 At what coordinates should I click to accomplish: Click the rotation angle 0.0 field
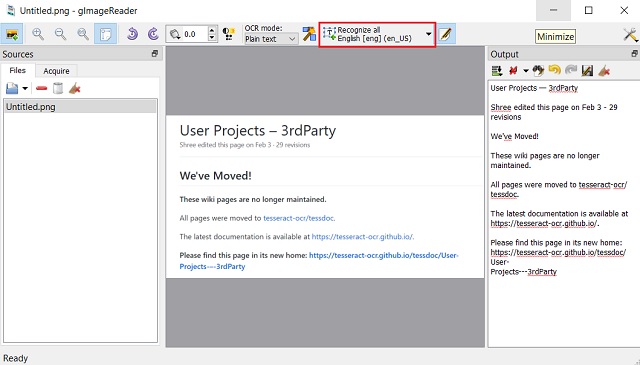click(x=195, y=34)
